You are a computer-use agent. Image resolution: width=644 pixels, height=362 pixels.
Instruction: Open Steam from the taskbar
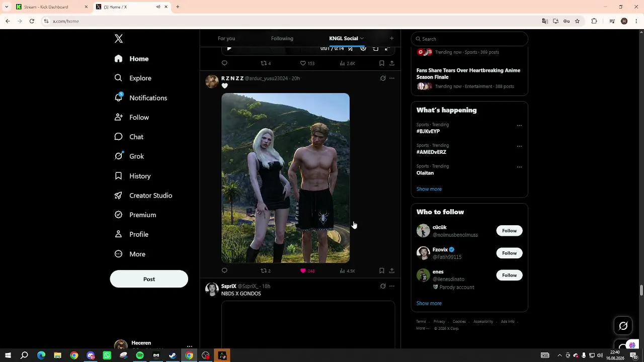[x=173, y=355]
